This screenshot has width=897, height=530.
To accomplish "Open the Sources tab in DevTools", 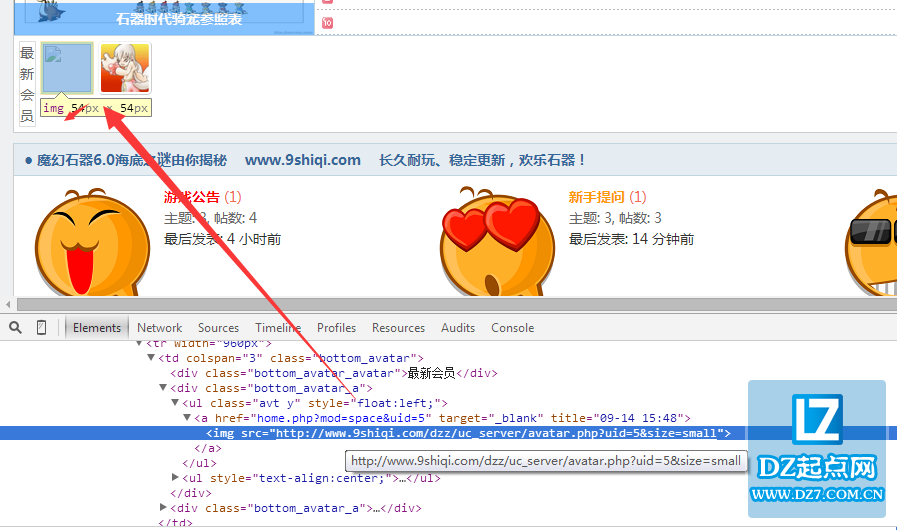I will point(218,328).
